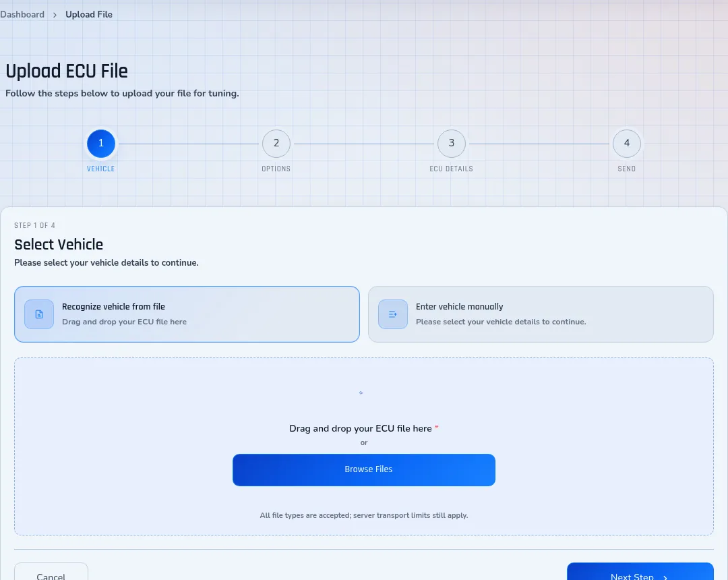Click 'Follow the steps below' subtitle text

pyautogui.click(x=122, y=93)
